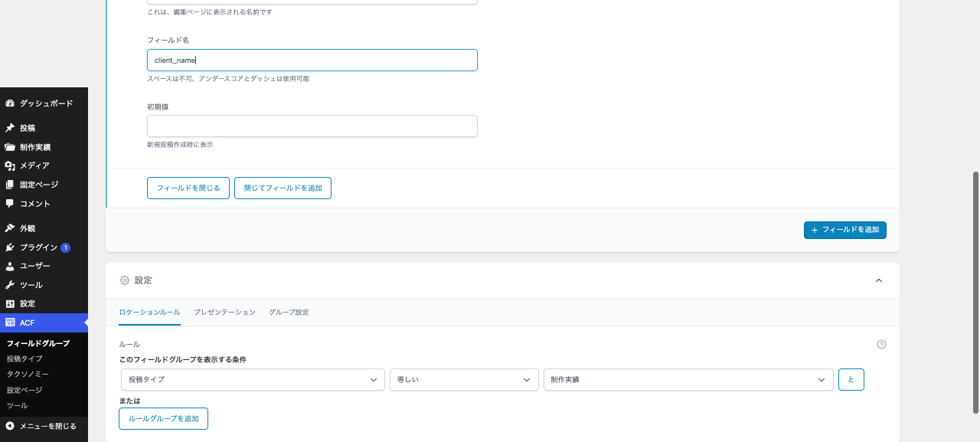Click the help question mark icon by ルール
Viewport: 980px width, 442px height.
coord(881,345)
